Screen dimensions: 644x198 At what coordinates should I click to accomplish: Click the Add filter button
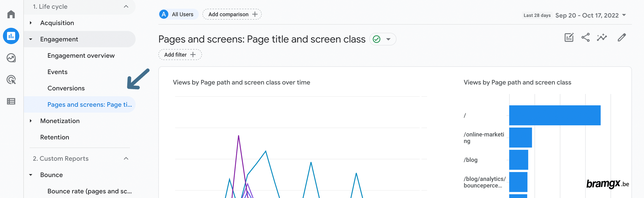(x=180, y=55)
